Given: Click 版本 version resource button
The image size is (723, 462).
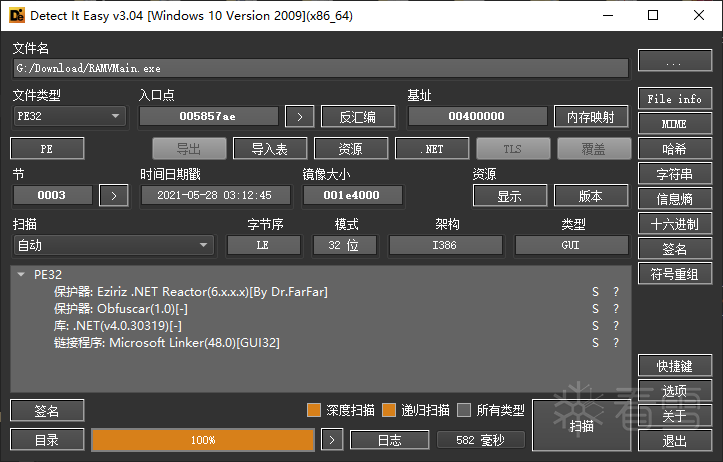Looking at the screenshot, I should pos(591,196).
